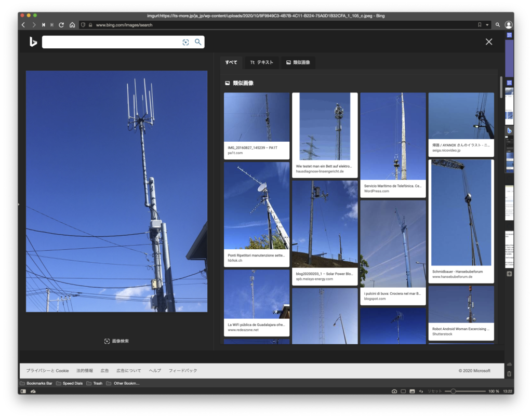The width and height of the screenshot is (532, 418).
Task: Click the visual search camera icon in search box
Action: click(x=185, y=42)
